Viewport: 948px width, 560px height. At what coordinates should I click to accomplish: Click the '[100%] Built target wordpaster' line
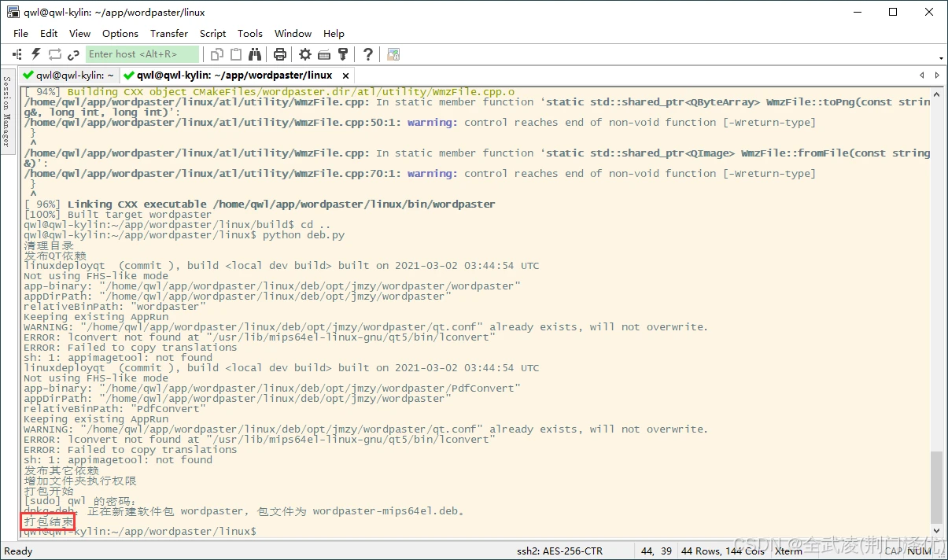tap(118, 215)
